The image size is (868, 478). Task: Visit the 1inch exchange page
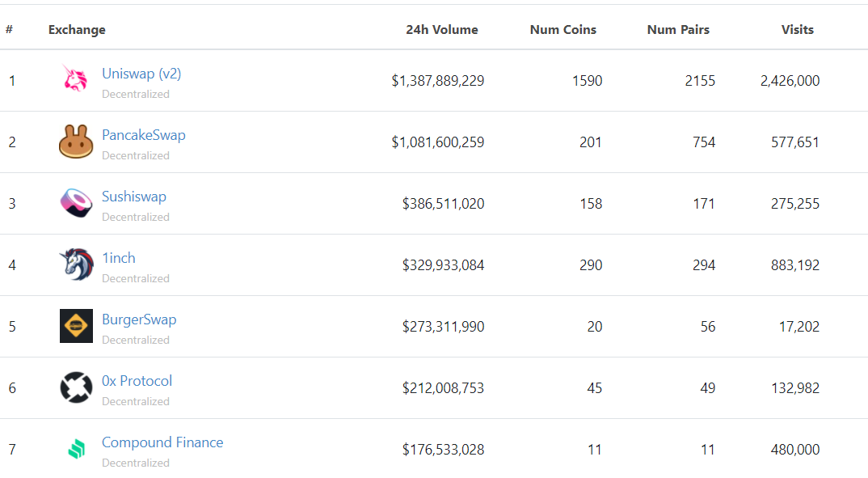click(119, 258)
